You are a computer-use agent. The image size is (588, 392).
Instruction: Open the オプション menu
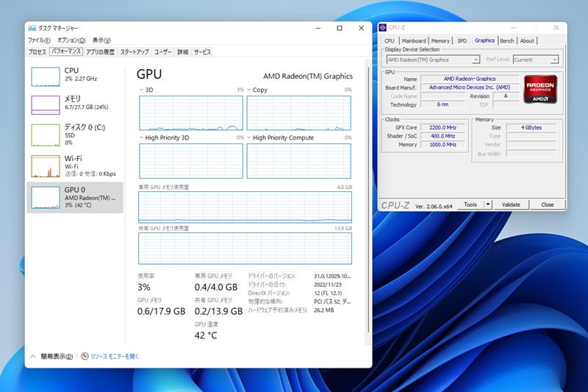pyautogui.click(x=71, y=40)
